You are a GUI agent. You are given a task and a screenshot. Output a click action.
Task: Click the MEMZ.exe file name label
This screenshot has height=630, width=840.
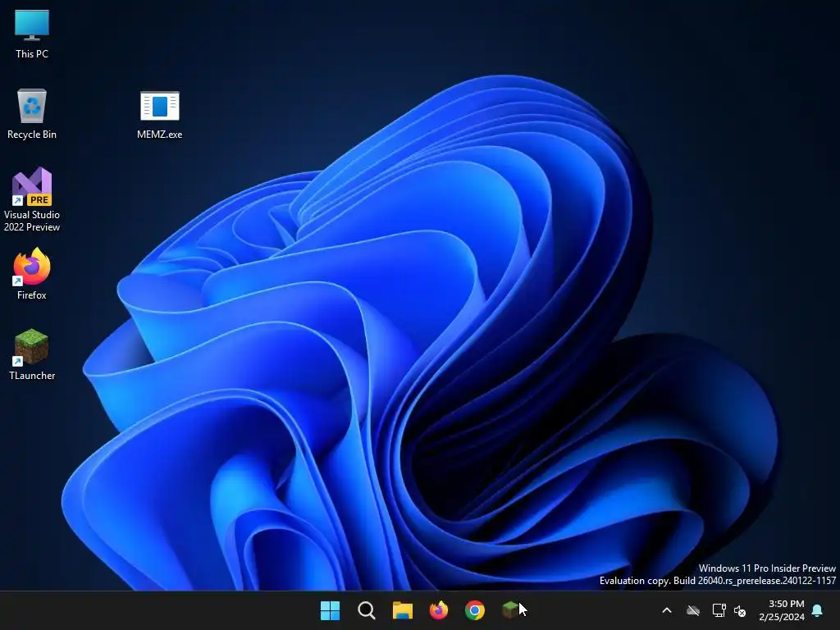(160, 135)
